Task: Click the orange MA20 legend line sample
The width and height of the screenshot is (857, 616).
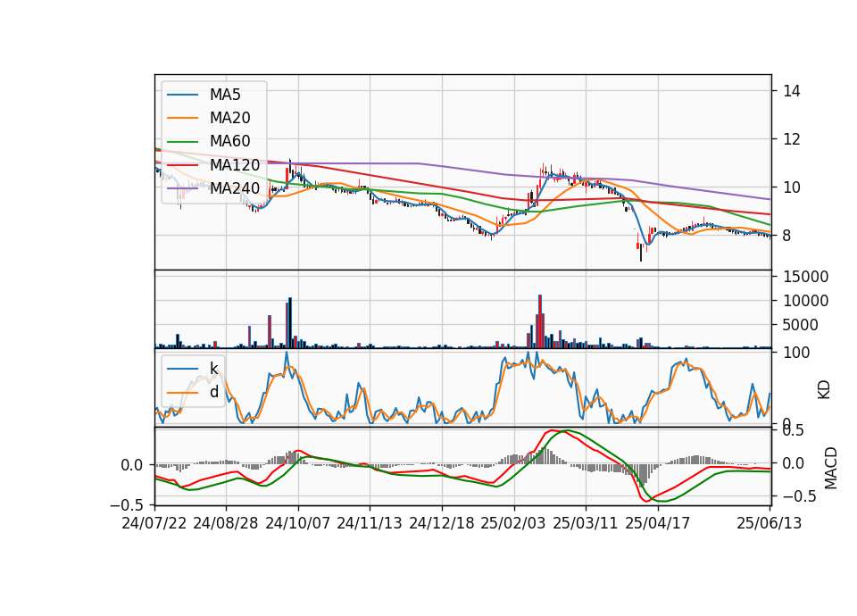Action: [182, 118]
